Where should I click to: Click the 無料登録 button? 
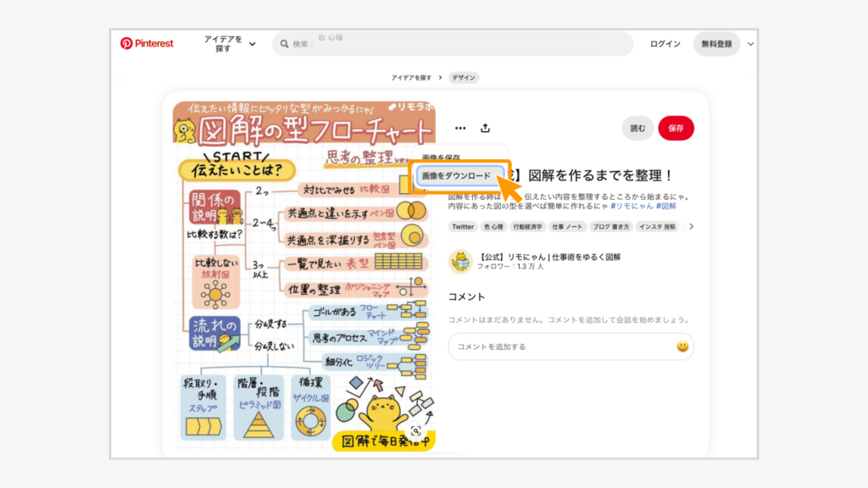pyautogui.click(x=716, y=44)
